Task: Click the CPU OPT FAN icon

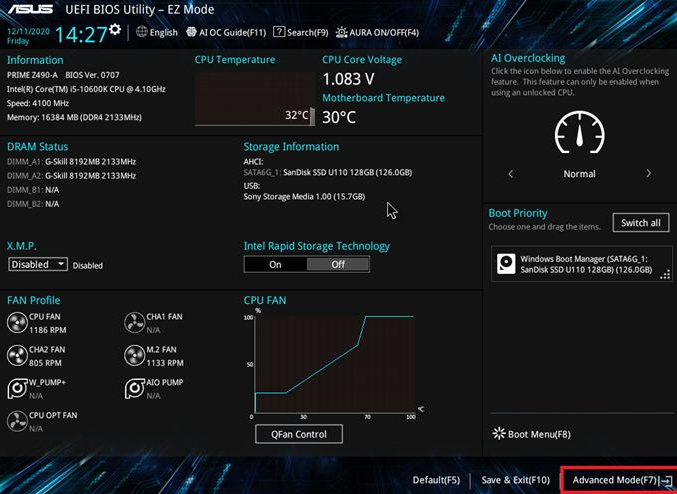Action: pyautogui.click(x=17, y=421)
